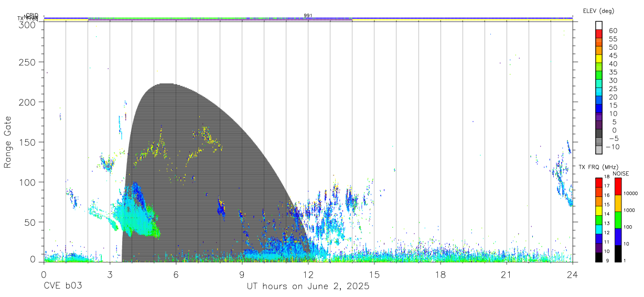Click hour tick label '6' on time axis
Image resolution: width=644 pixels, height=297 pixels.
click(x=176, y=275)
